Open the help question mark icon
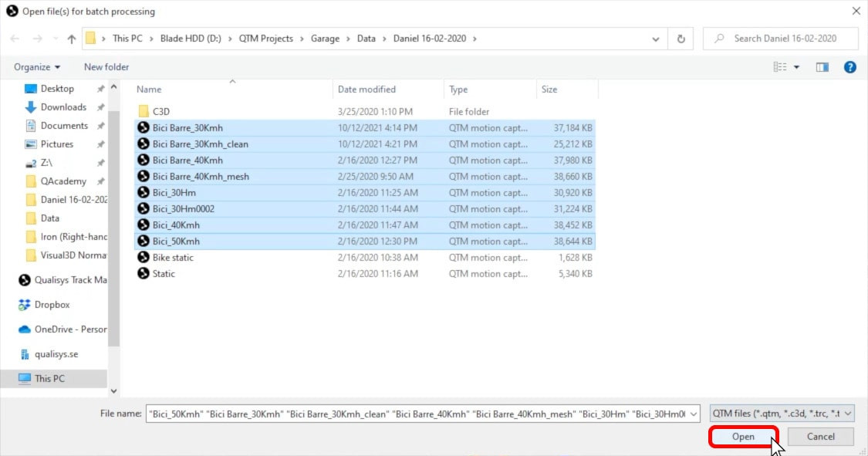 pyautogui.click(x=849, y=67)
